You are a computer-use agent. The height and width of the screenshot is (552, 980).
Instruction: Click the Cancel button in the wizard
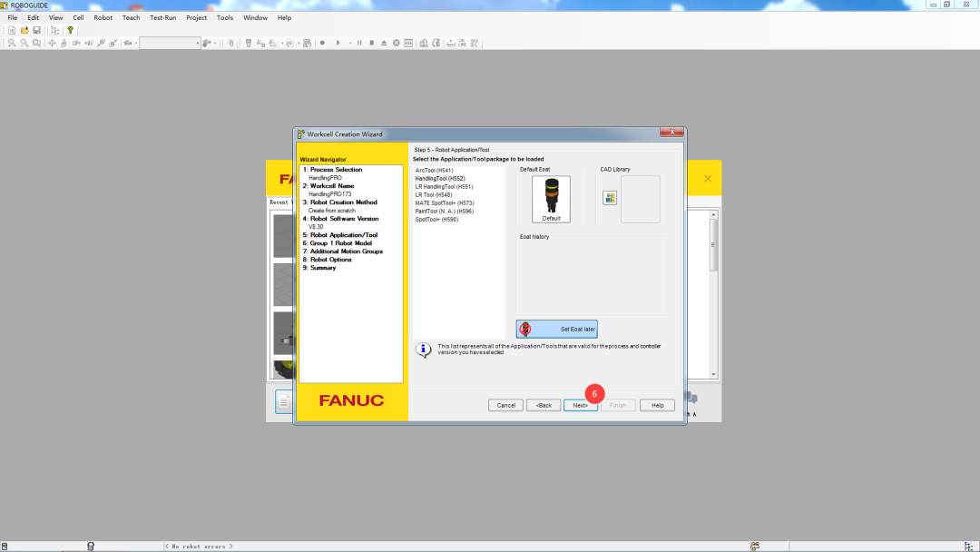pos(505,405)
